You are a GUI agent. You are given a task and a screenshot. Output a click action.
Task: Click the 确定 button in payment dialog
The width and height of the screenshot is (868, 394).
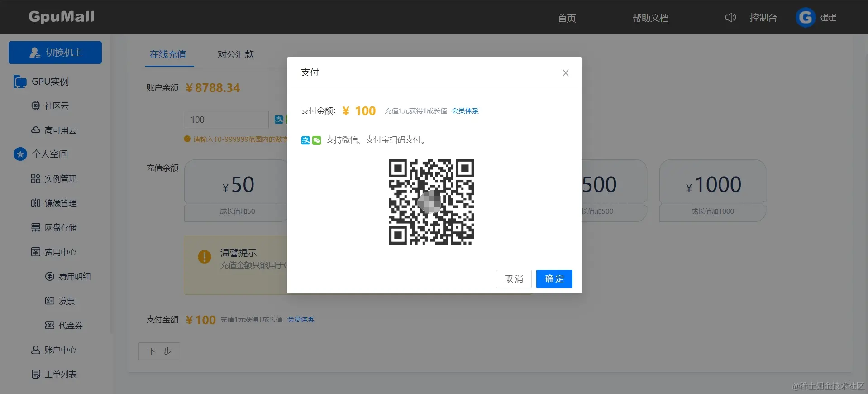[554, 279]
